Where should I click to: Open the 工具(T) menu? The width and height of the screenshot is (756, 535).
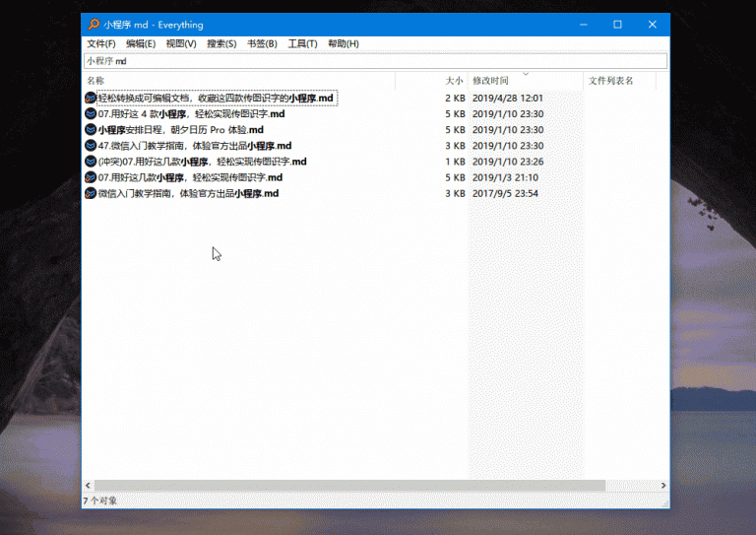(303, 44)
